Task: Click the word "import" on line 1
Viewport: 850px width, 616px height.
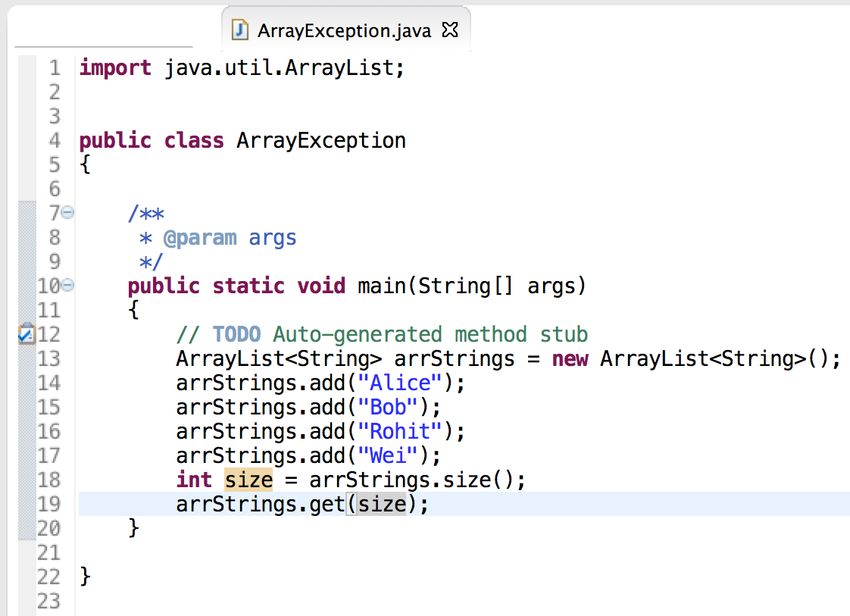Action: tap(115, 68)
